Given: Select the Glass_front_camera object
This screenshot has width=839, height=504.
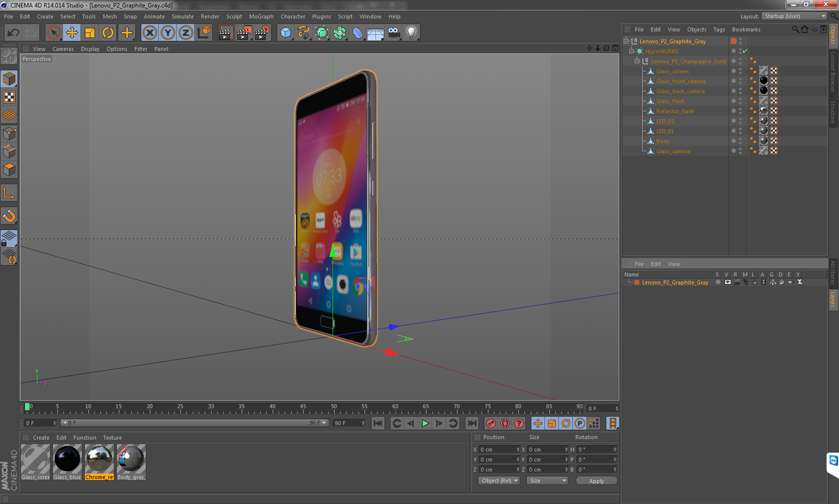Looking at the screenshot, I should [681, 81].
